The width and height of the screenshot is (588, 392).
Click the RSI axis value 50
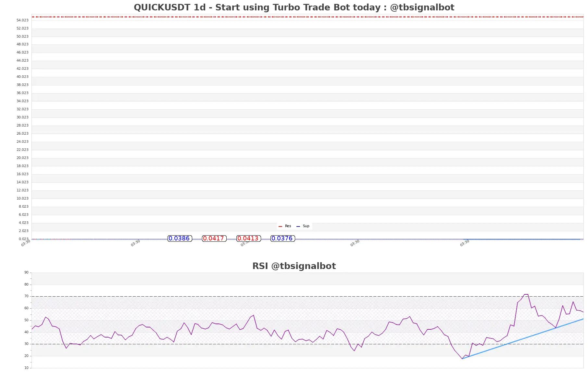click(x=26, y=320)
